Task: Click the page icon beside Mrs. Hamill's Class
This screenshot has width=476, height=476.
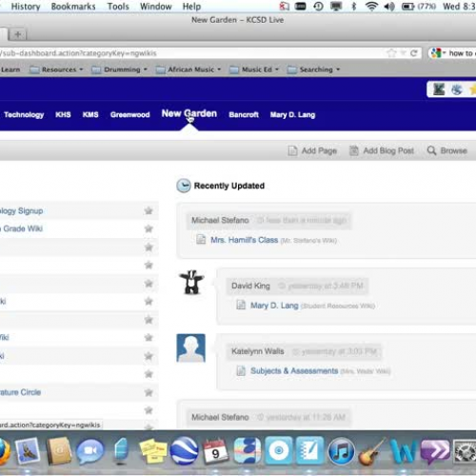Action: (201, 239)
